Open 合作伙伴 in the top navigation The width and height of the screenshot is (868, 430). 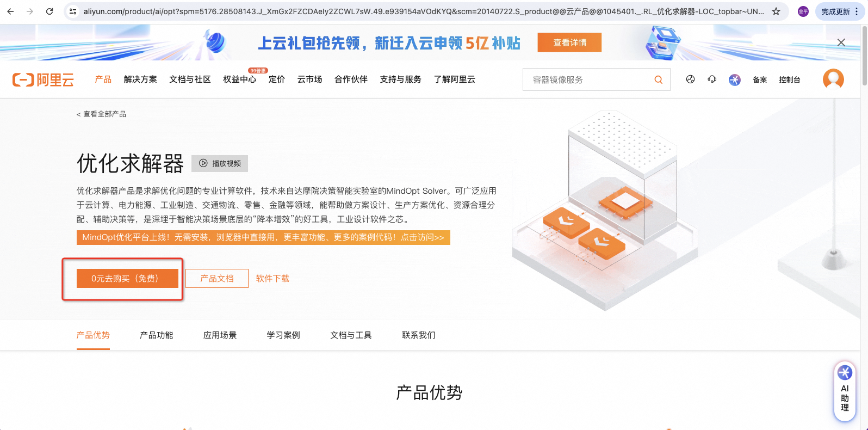pos(351,79)
